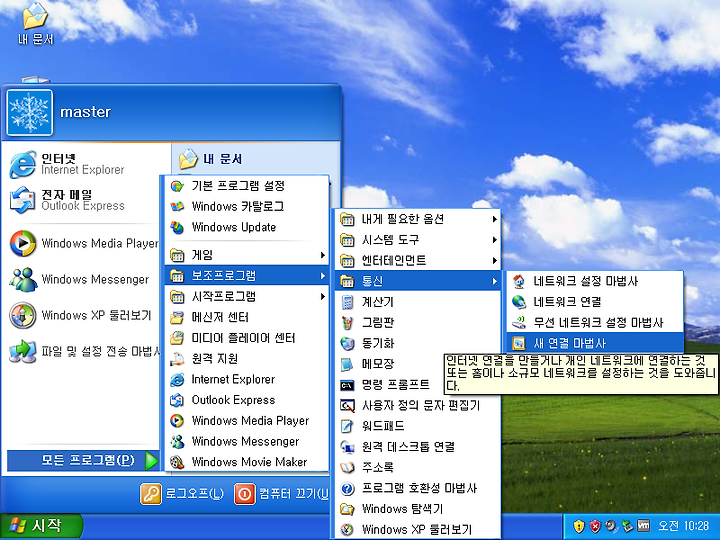Open Windows 카탈로그
Image resolution: width=720 pixels, height=540 pixels.
(x=247, y=206)
